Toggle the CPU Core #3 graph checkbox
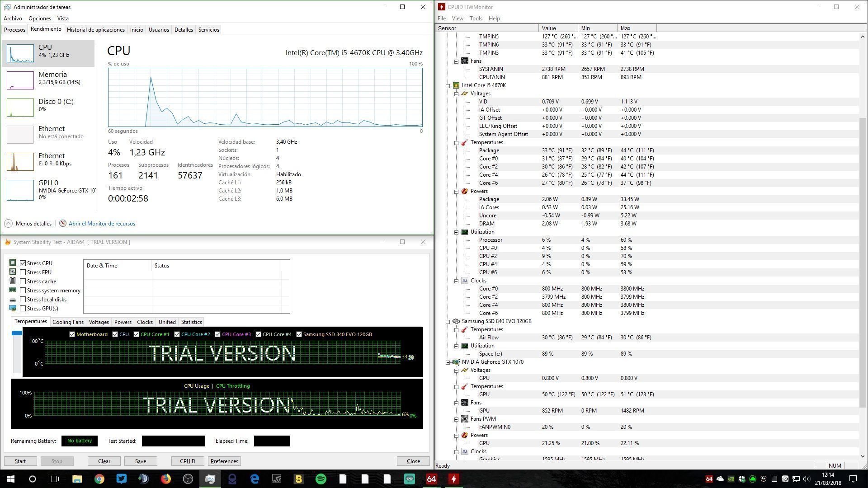The image size is (868, 488). point(218,334)
